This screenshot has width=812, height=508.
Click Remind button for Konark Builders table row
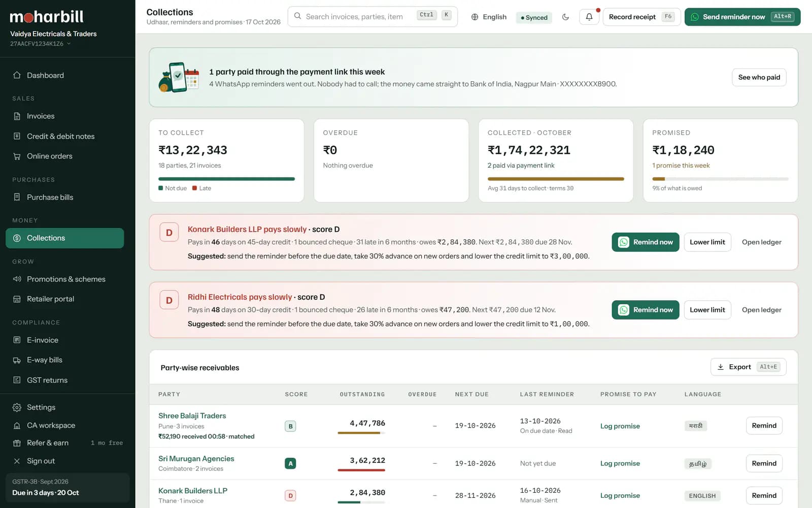(764, 495)
